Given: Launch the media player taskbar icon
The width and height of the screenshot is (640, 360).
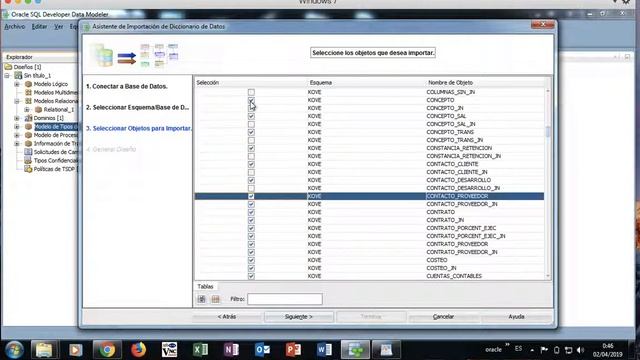Looking at the screenshot, I should [76, 350].
